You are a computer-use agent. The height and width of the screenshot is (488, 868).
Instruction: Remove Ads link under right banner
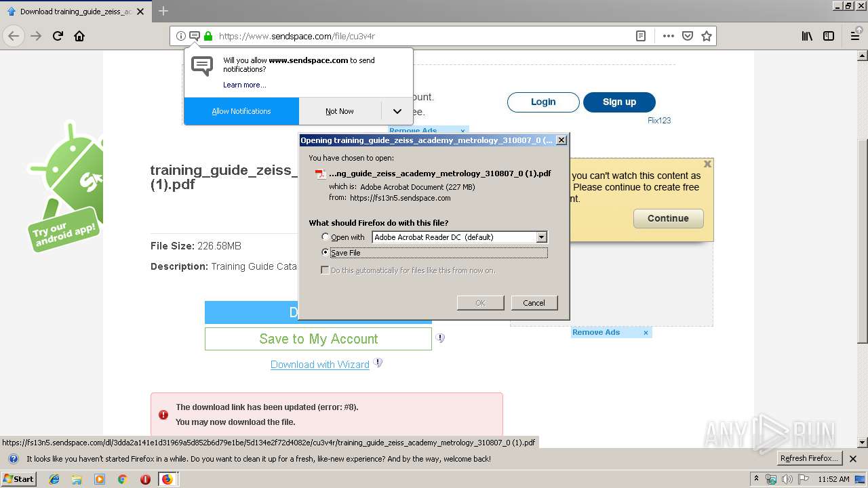coord(596,332)
